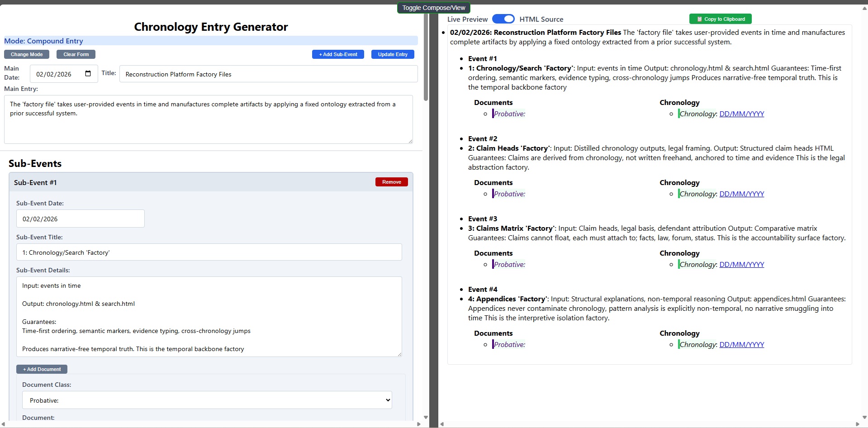The image size is (868, 428).
Task: Focus the Main Entry text area
Action: coord(208,119)
